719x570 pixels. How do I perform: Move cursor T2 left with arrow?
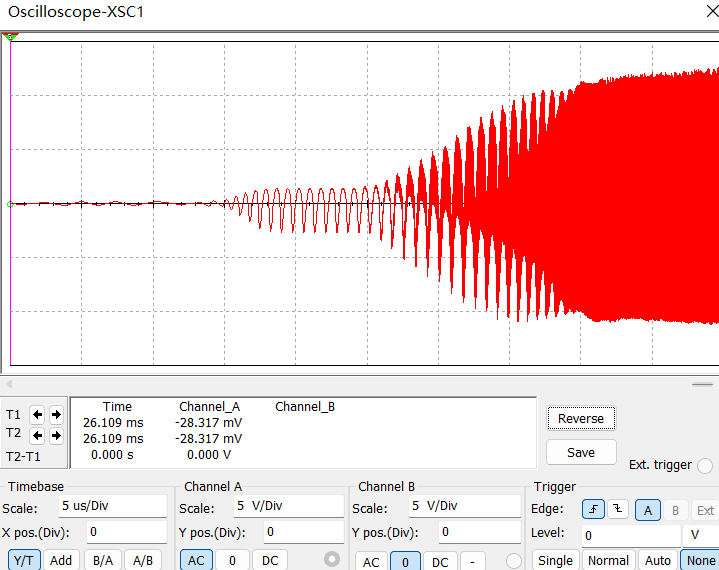[37, 435]
